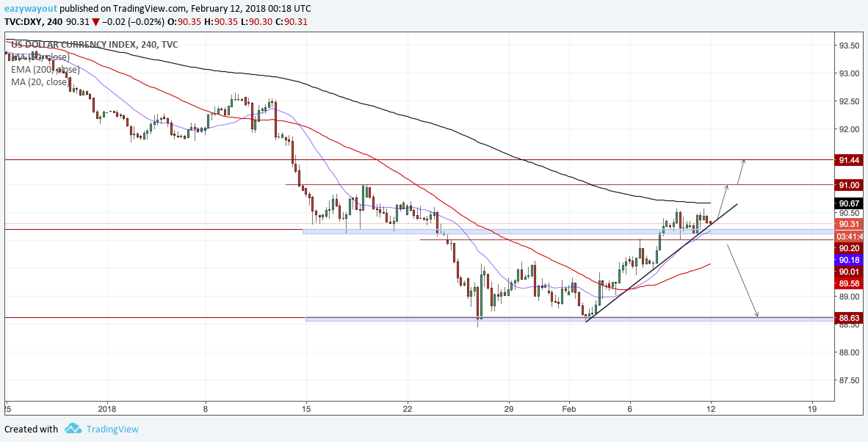
Task: Click the red down-arrow change indicator
Action: click(x=95, y=22)
